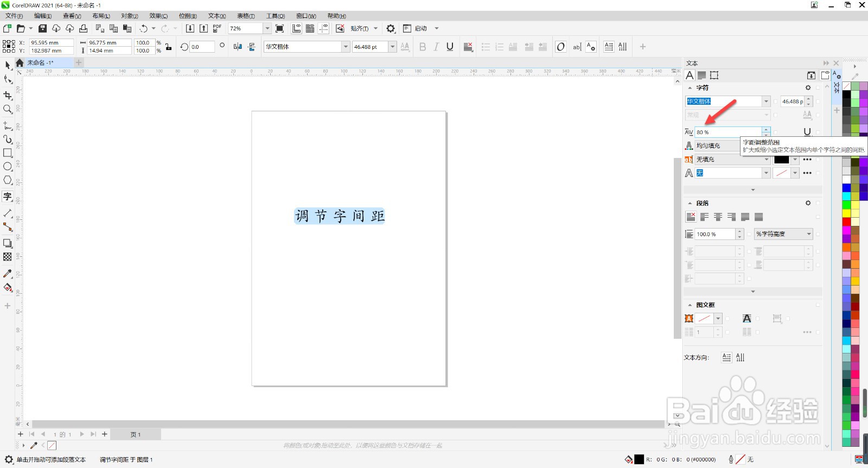Choose the Polygon tool
The height and width of the screenshot is (468, 868).
point(8,180)
